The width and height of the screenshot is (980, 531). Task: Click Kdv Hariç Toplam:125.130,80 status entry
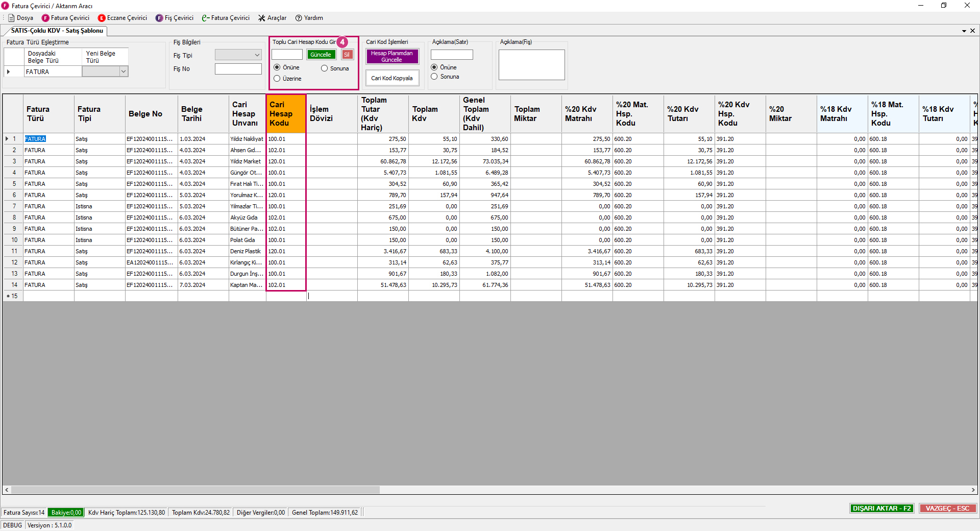pos(127,513)
